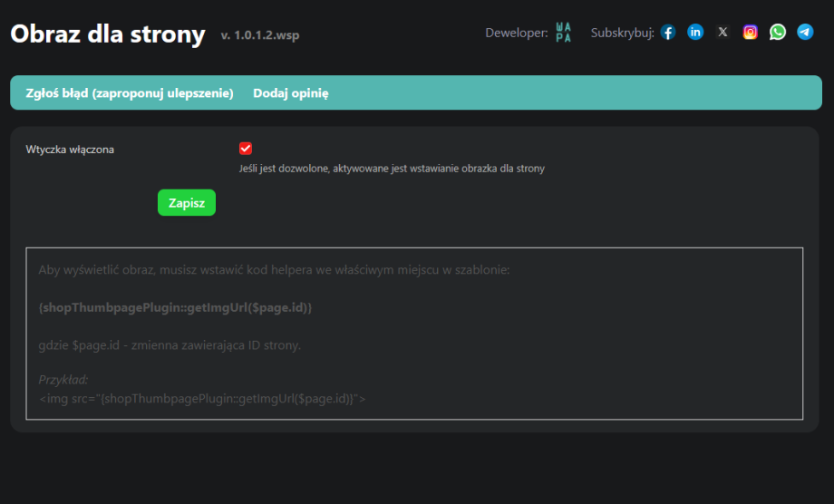Screen dimensions: 834x504
Task: Click the WhatsApp icon
Action: point(778,33)
